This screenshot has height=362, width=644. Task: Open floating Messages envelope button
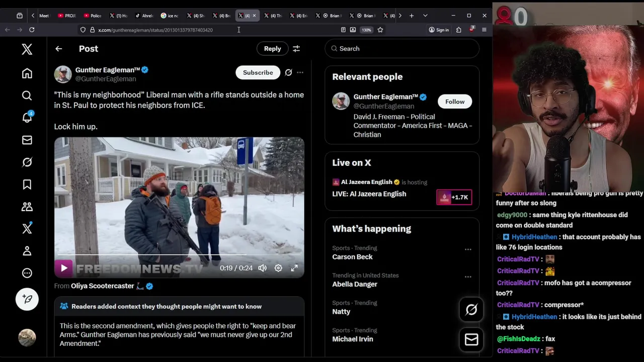click(x=471, y=340)
